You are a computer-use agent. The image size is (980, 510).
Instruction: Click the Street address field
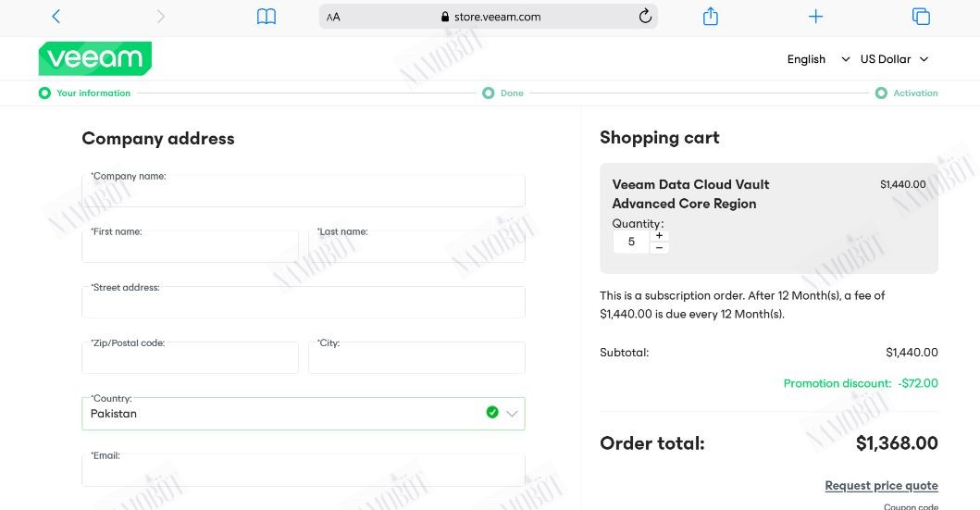[x=304, y=302]
